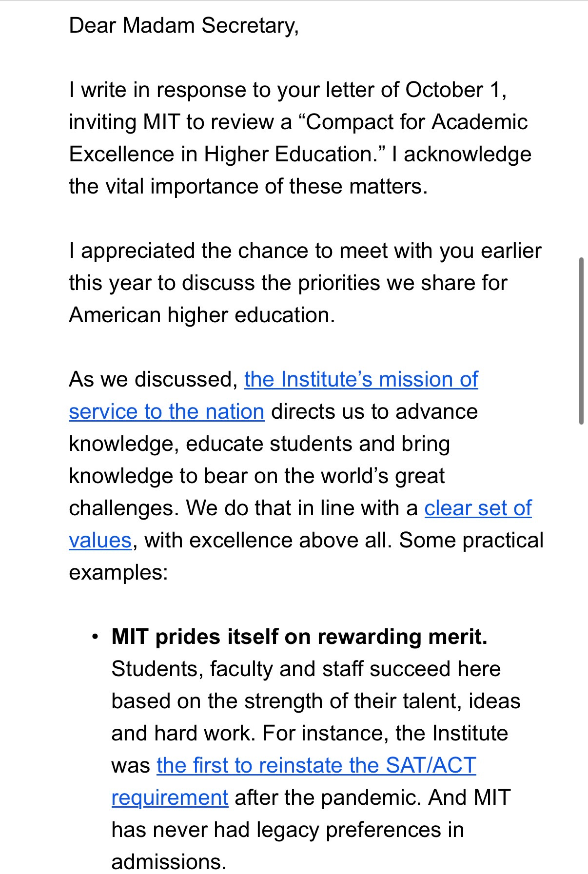Image resolution: width=588 pixels, height=874 pixels.
Task: Click the phrase "American higher education."
Action: pos(202,315)
